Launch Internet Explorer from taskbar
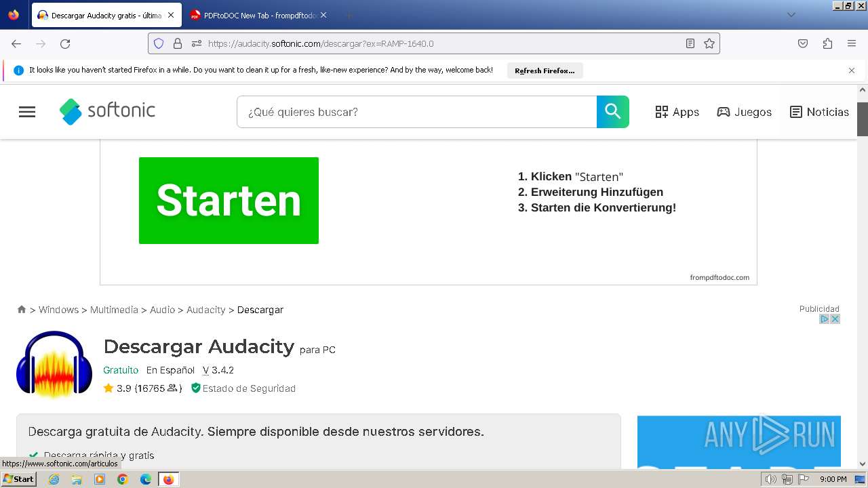The height and width of the screenshot is (488, 868). pos(54,479)
